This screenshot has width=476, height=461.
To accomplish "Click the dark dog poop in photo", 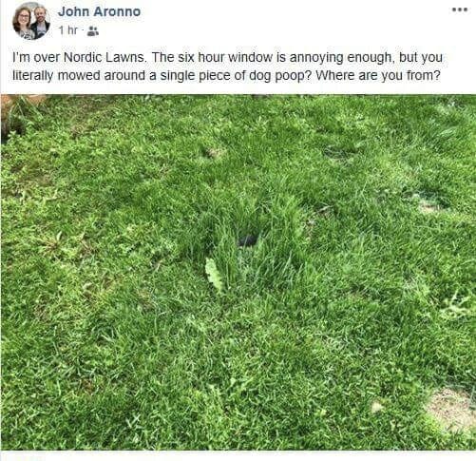I will [x=248, y=240].
